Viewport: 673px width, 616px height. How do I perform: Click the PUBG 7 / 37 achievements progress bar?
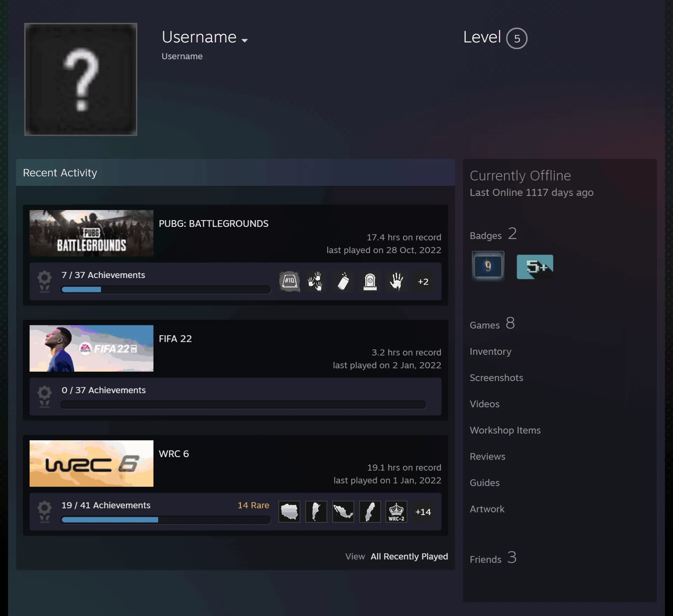(166, 289)
